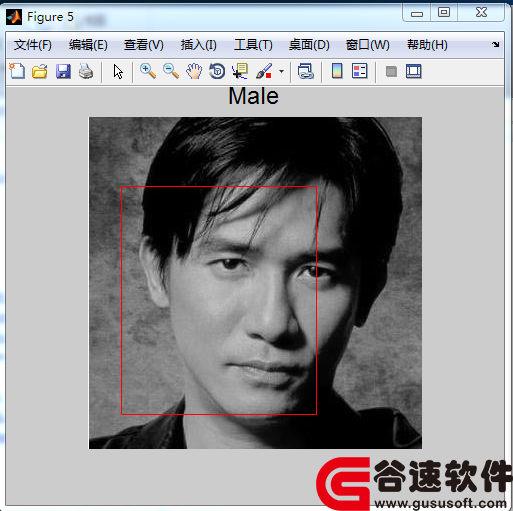Screen dimensions: 513x511
Task: Select the Zoom Out magnifier tool
Action: [171, 71]
